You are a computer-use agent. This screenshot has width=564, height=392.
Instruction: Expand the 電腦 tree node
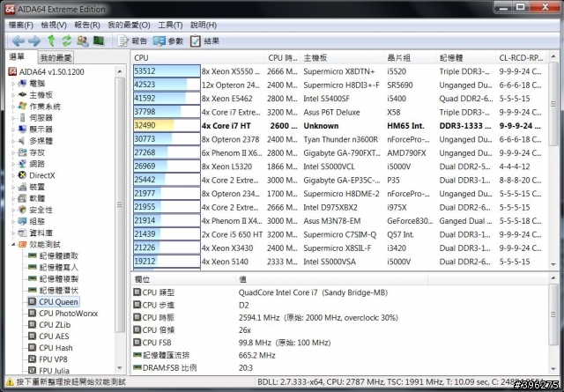pyautogui.click(x=13, y=84)
